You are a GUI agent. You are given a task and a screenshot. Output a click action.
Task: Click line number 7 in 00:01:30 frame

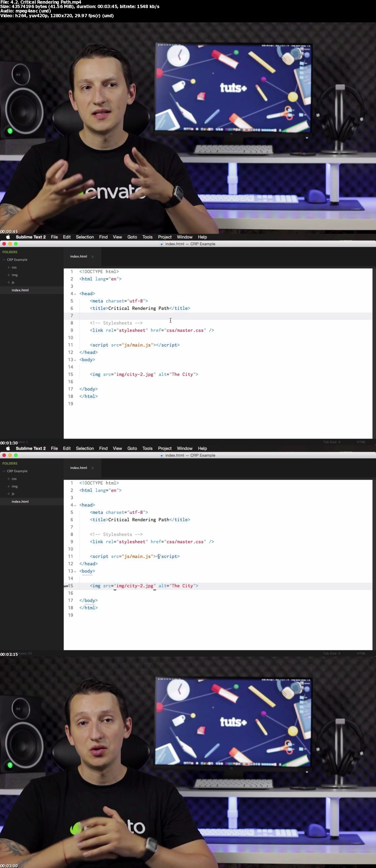click(72, 316)
